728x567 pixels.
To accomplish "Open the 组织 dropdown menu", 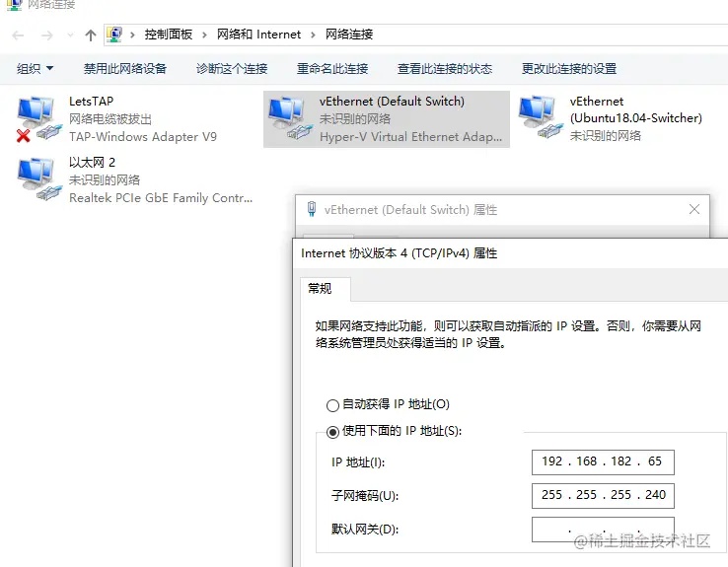I will (35, 69).
